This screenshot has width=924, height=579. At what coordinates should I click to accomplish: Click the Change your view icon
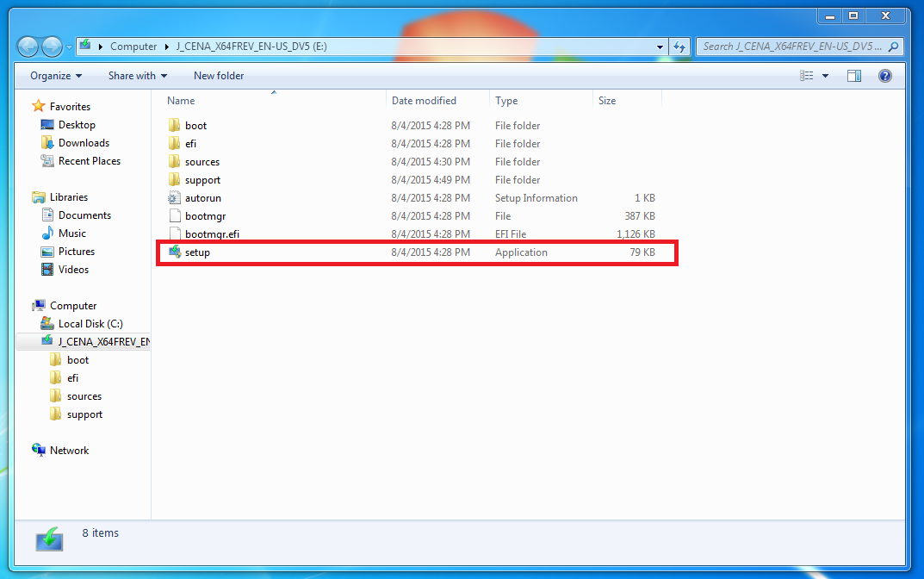pyautogui.click(x=807, y=76)
